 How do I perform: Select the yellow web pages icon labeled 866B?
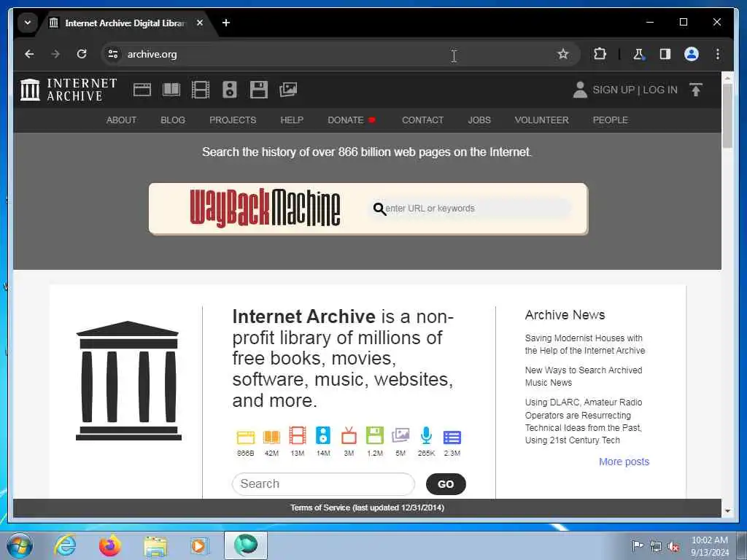coord(246,437)
